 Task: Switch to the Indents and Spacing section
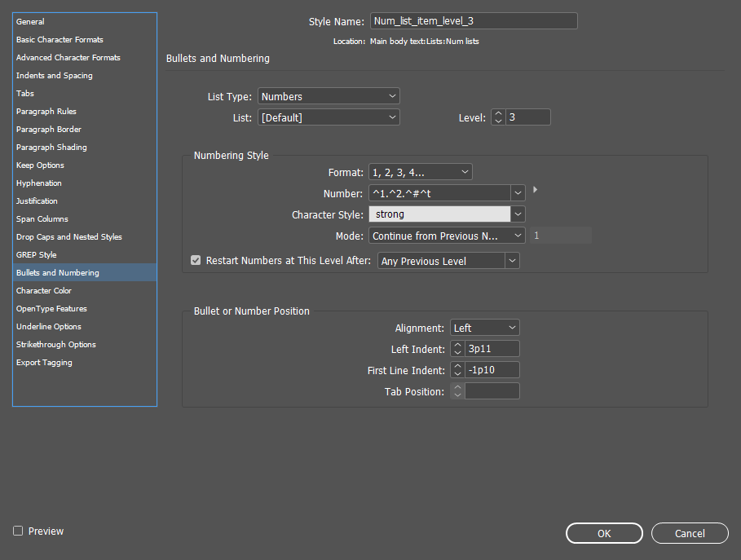[54, 75]
